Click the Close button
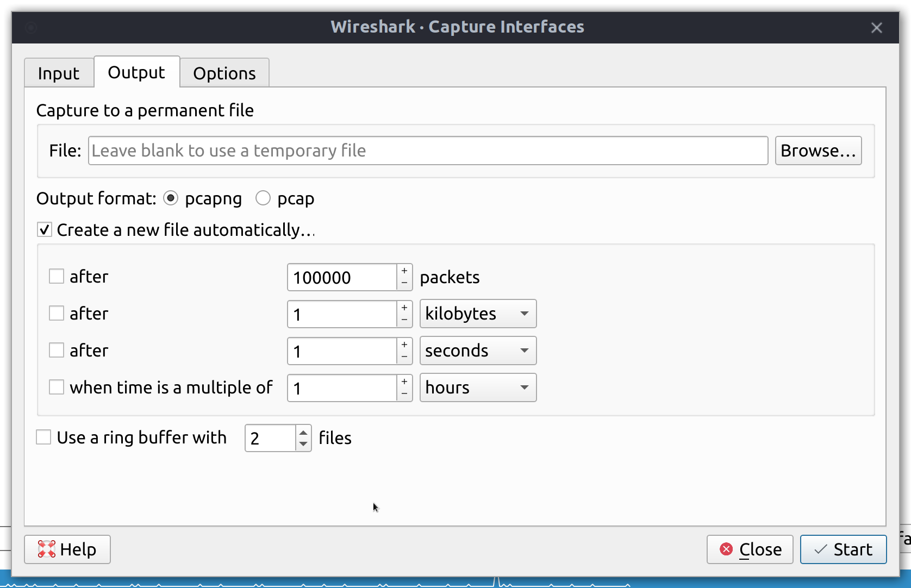Image resolution: width=911 pixels, height=588 pixels. pyautogui.click(x=750, y=549)
